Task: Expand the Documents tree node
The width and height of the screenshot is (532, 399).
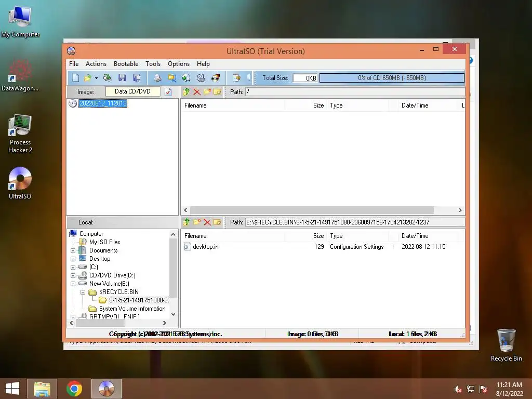Action: (73, 251)
